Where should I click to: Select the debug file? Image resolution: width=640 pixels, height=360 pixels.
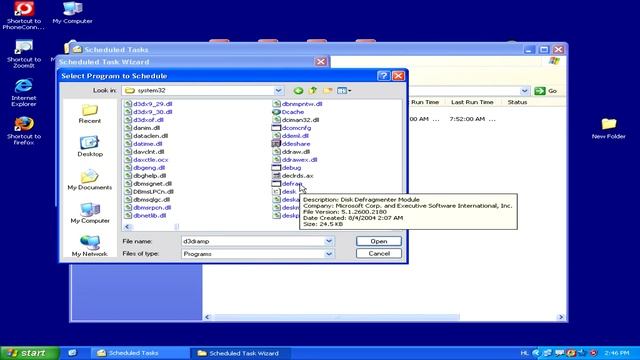point(287,168)
